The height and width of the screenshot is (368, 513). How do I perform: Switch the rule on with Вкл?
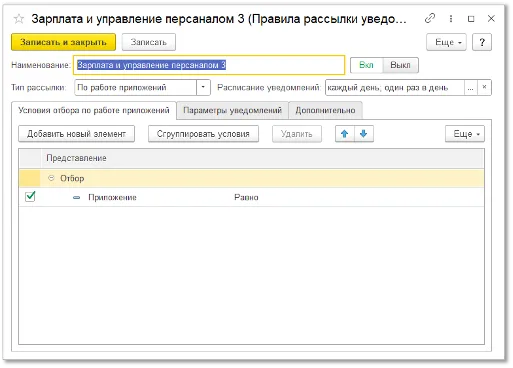point(366,65)
